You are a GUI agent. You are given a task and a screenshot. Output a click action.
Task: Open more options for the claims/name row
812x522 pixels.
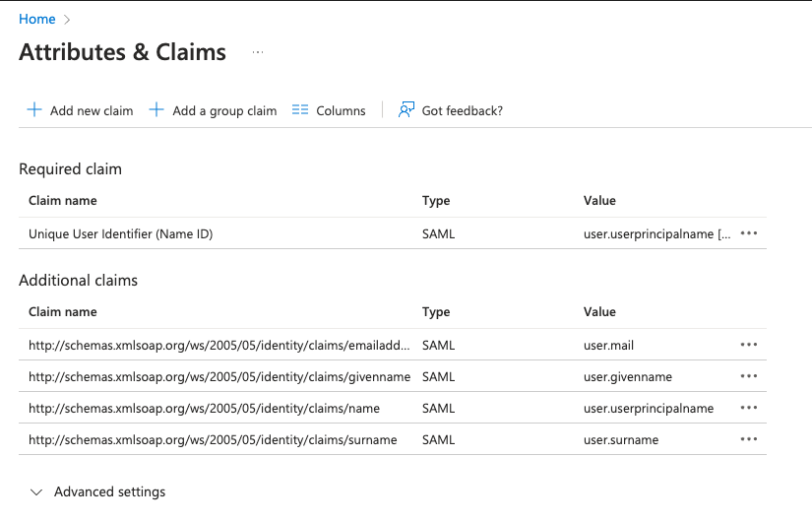point(749,408)
